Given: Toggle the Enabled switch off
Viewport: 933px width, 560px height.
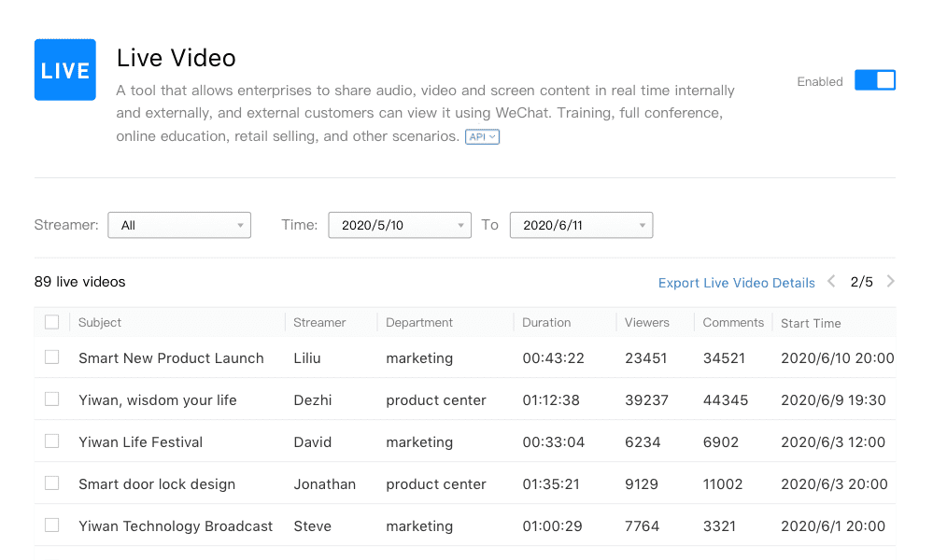Looking at the screenshot, I should (x=875, y=80).
